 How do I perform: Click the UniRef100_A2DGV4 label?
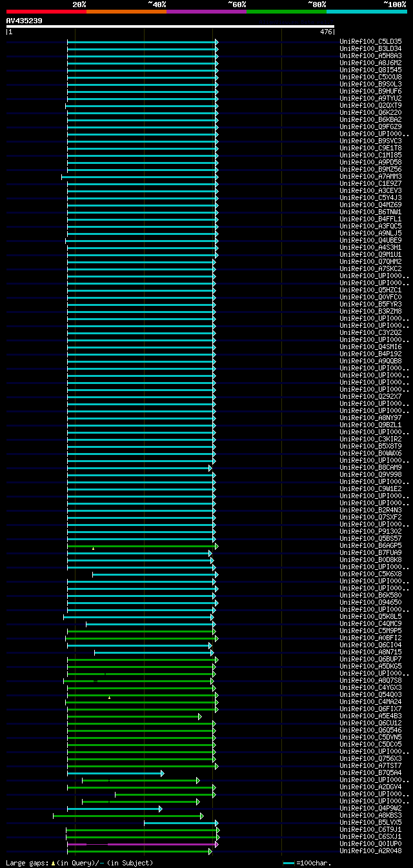tap(370, 787)
